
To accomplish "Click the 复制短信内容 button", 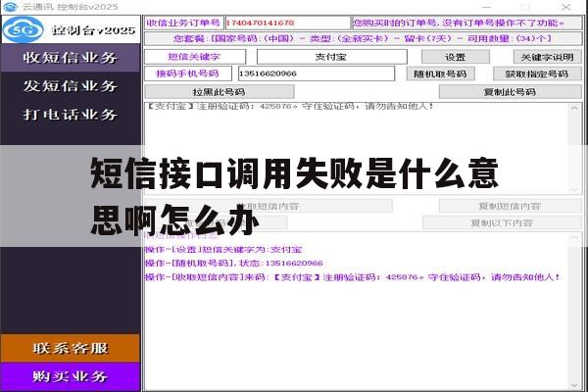I will 510,206.
